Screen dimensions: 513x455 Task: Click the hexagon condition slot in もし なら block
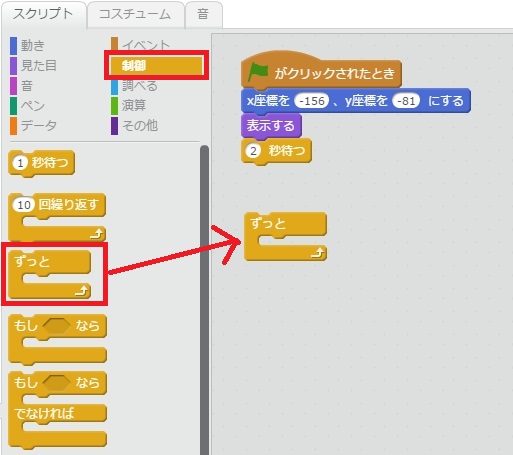[x=56, y=326]
